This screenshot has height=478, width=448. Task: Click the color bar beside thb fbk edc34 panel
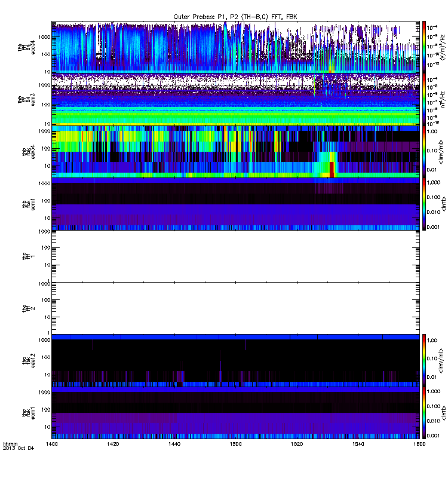coord(424,152)
